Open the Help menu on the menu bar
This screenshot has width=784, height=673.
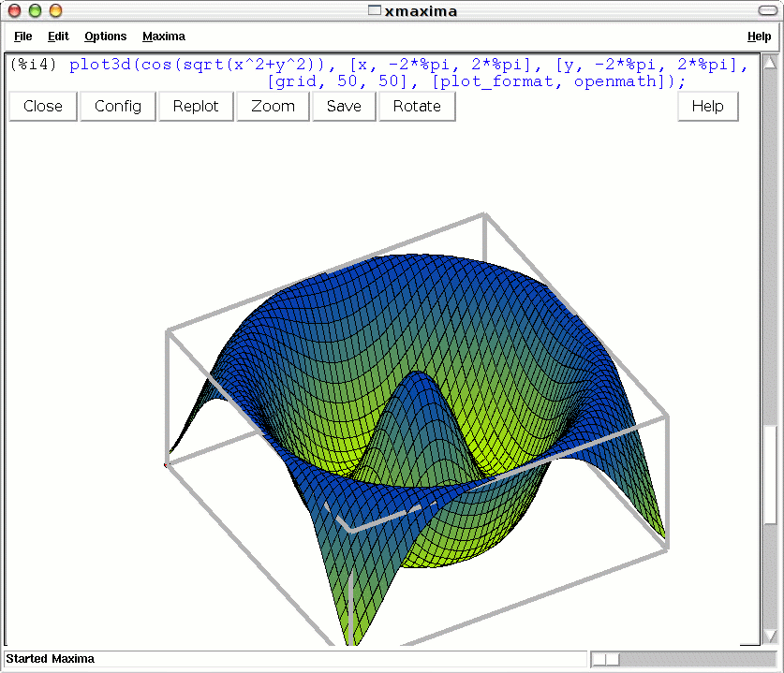pos(759,37)
